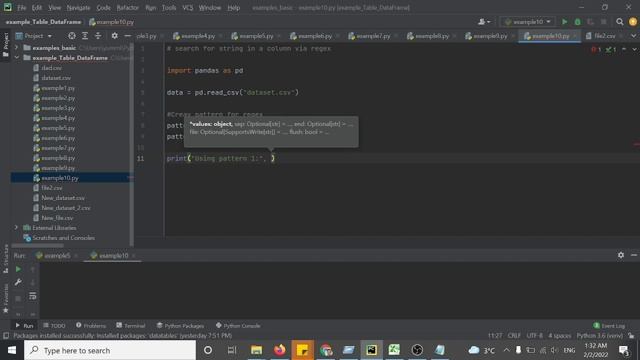Toggle soft-wrap in Run console

[33, 296]
